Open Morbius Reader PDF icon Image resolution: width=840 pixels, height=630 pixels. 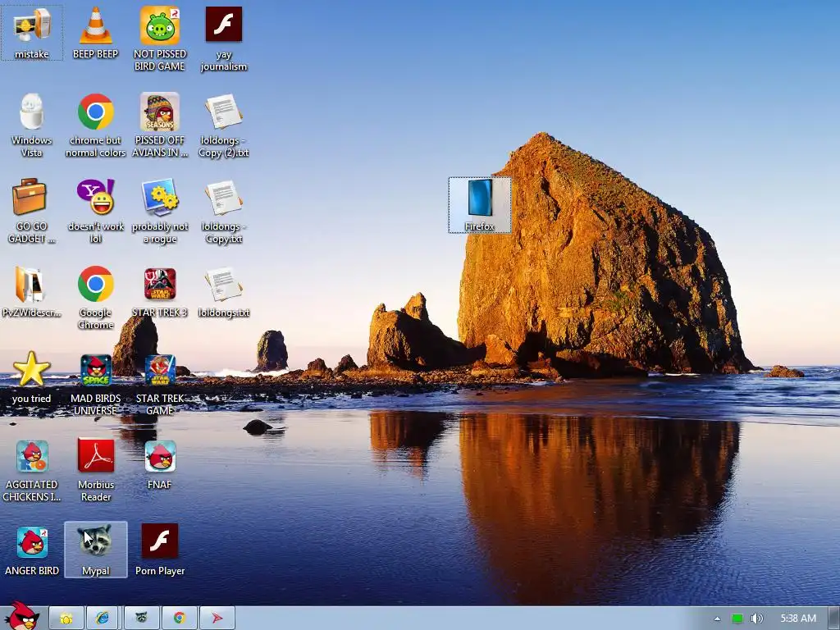tap(95, 470)
